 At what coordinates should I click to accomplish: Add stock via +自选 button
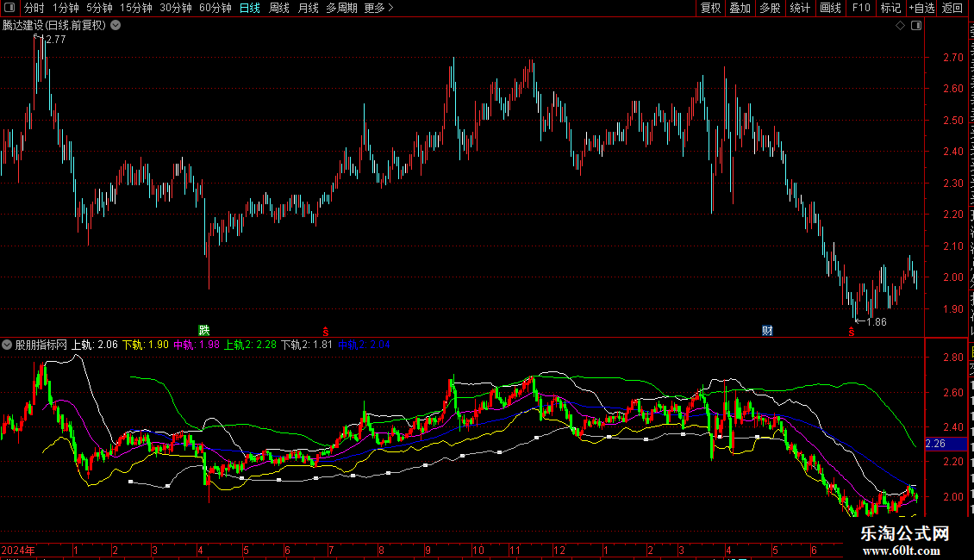pos(921,8)
